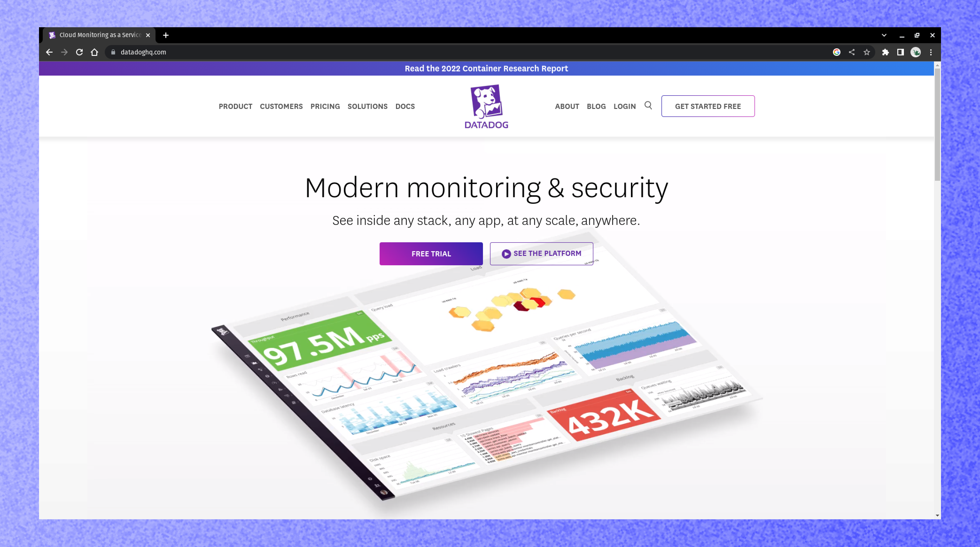
Task: Click the GET STARTED FREE button
Action: (x=708, y=106)
